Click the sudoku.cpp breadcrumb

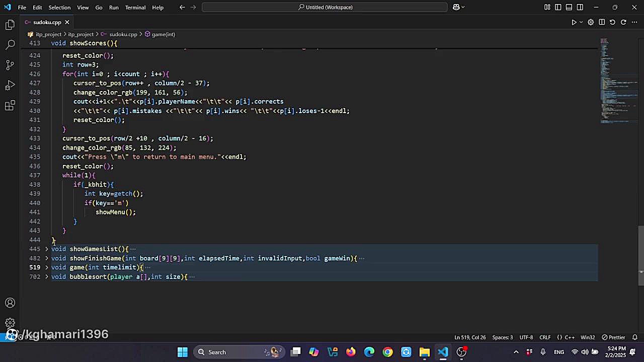pyautogui.click(x=123, y=34)
